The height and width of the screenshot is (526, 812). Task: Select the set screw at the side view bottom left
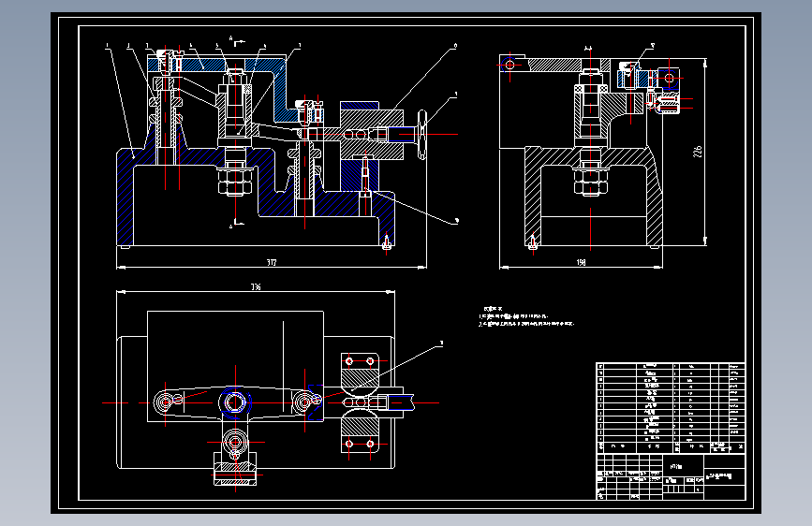(x=532, y=242)
